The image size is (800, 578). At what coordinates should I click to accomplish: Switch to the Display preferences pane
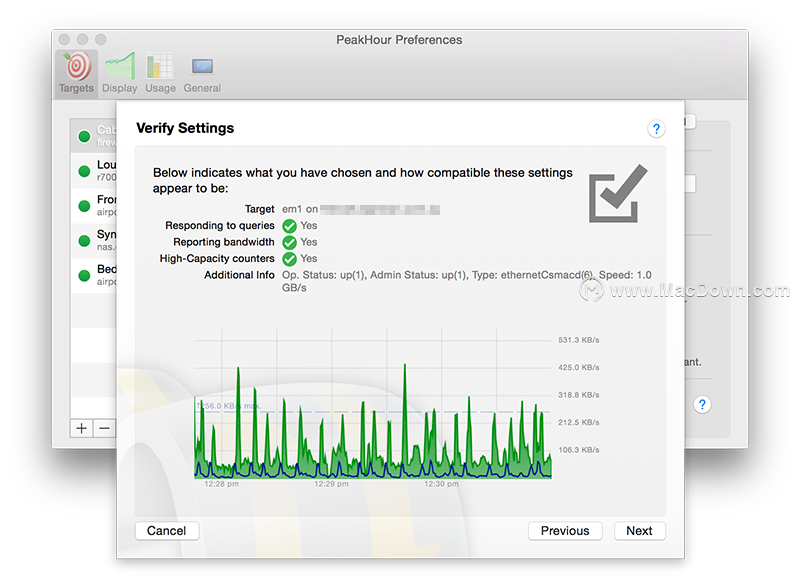click(119, 73)
